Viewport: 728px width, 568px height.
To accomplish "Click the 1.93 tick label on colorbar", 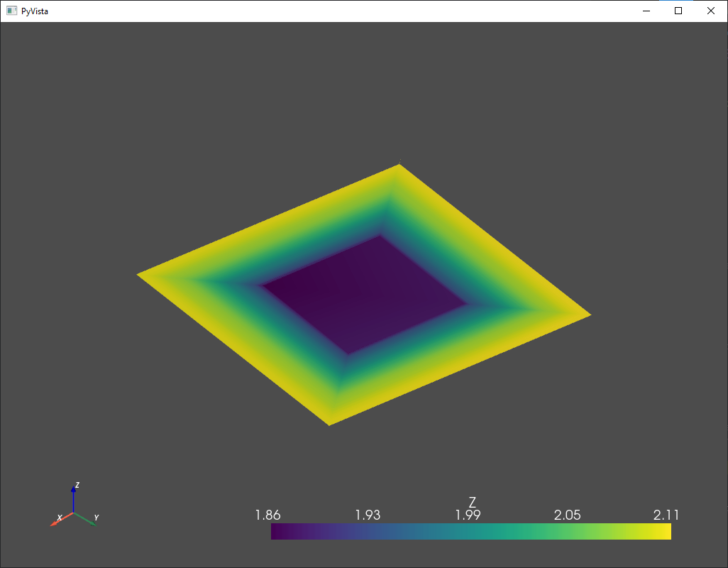I will click(x=367, y=514).
